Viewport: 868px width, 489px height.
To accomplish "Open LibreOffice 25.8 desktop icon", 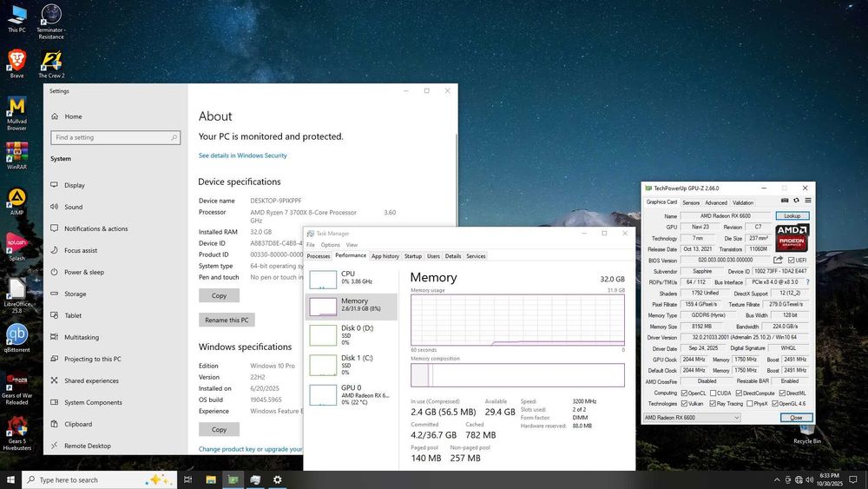I will pos(16,295).
